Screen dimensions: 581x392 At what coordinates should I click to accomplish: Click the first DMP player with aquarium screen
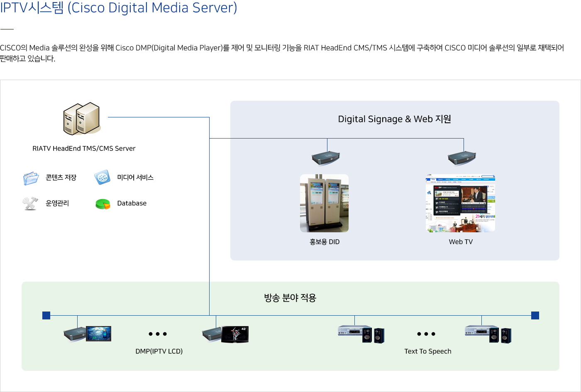(x=87, y=334)
